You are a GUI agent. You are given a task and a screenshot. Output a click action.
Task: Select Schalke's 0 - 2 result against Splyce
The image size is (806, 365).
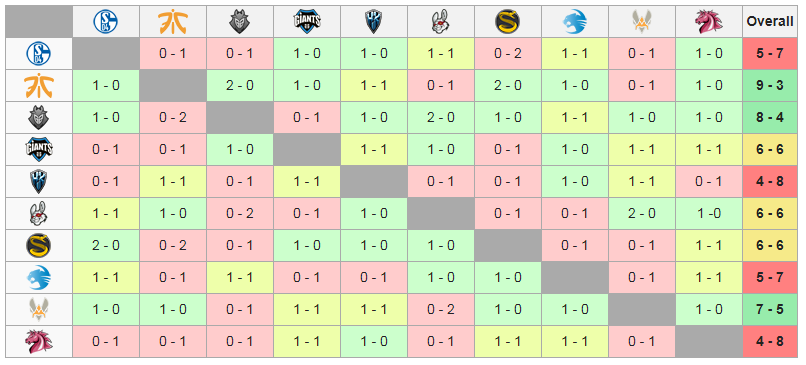508,53
